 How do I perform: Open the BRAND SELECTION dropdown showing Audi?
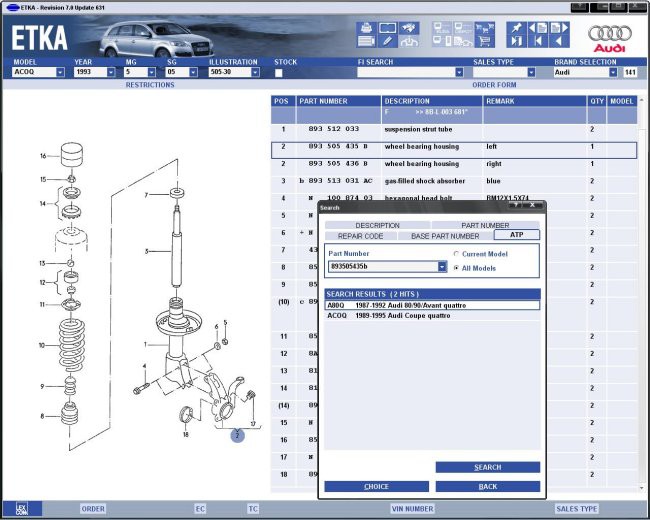click(613, 72)
